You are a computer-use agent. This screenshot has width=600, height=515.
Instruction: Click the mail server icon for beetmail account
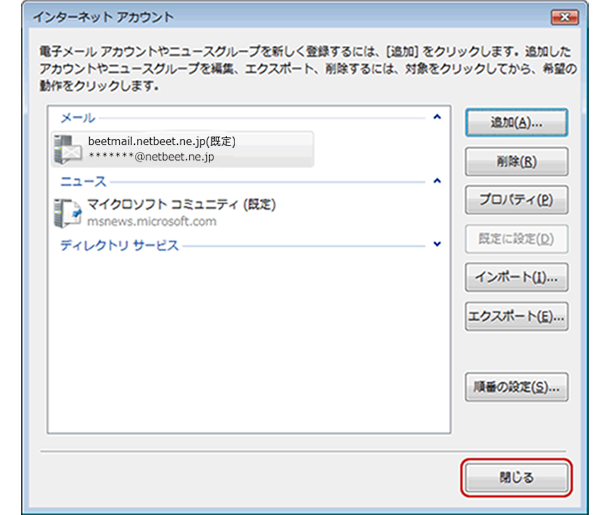point(68,150)
